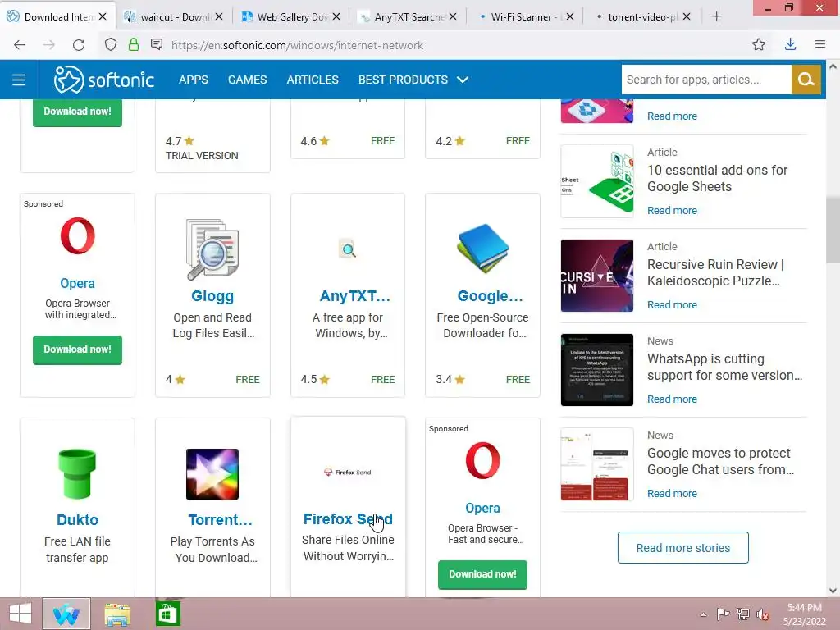The width and height of the screenshot is (840, 630).
Task: Go back with the browser back arrow
Action: (x=20, y=45)
